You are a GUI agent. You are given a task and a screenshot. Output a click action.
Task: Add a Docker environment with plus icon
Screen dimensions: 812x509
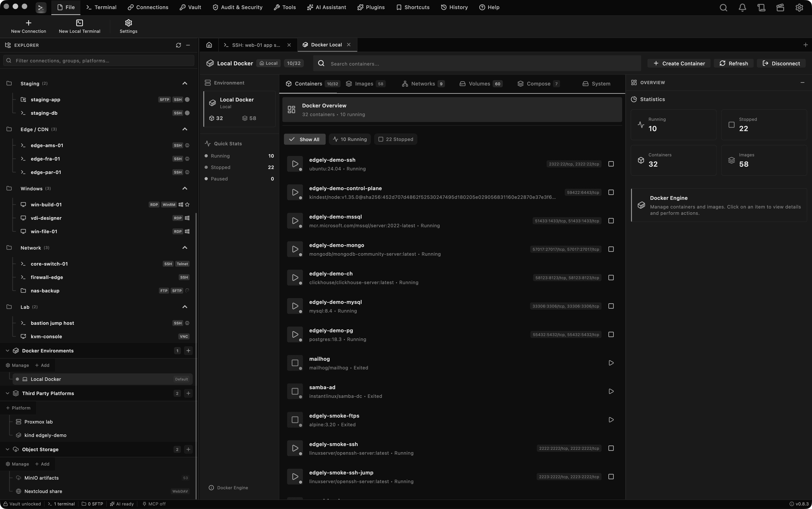pyautogui.click(x=189, y=350)
